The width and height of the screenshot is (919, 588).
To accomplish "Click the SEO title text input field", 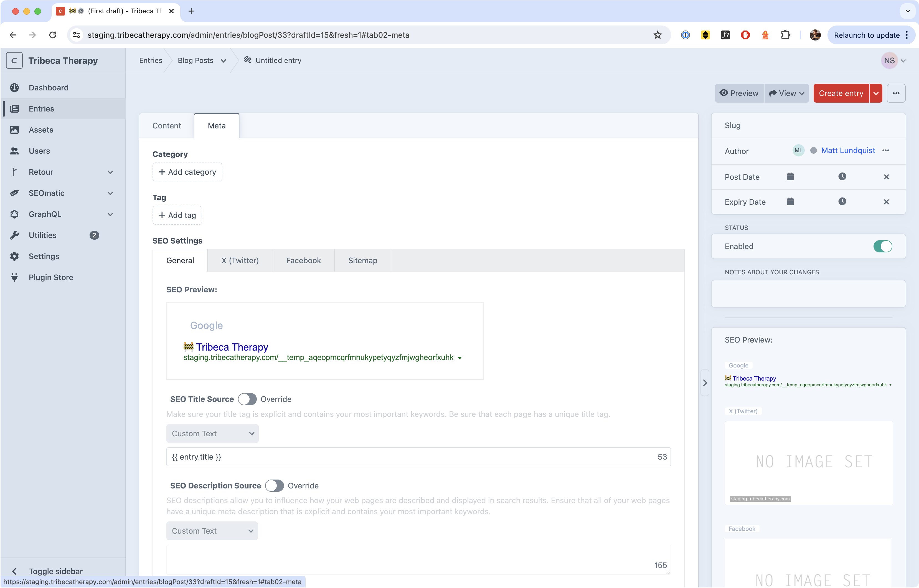I will tap(419, 457).
